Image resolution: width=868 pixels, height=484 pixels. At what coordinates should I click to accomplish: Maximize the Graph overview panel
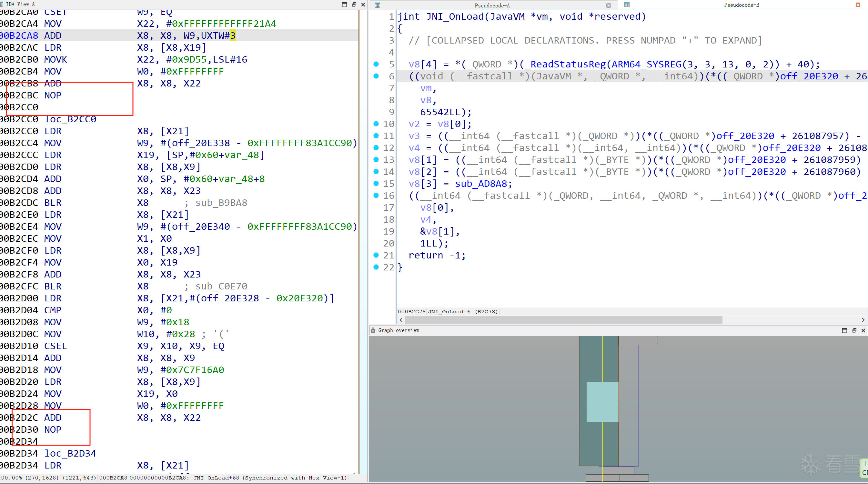(x=844, y=330)
